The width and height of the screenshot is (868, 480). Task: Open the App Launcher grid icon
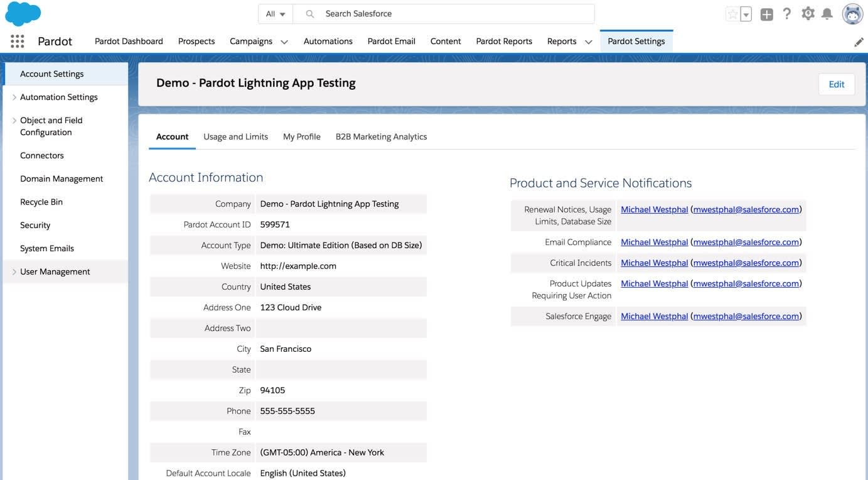(x=18, y=41)
